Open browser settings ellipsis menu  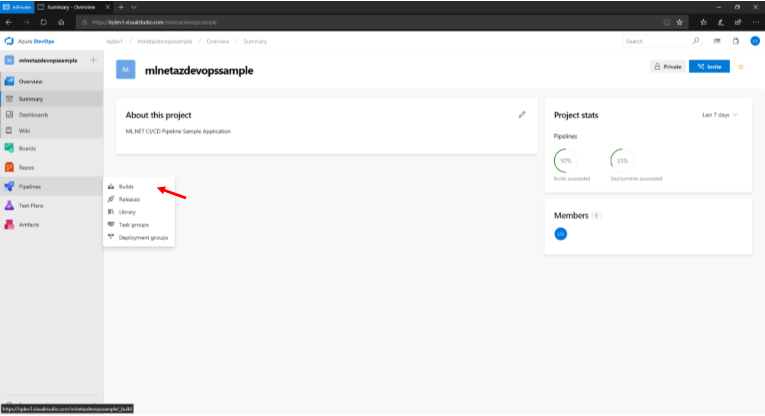click(756, 22)
